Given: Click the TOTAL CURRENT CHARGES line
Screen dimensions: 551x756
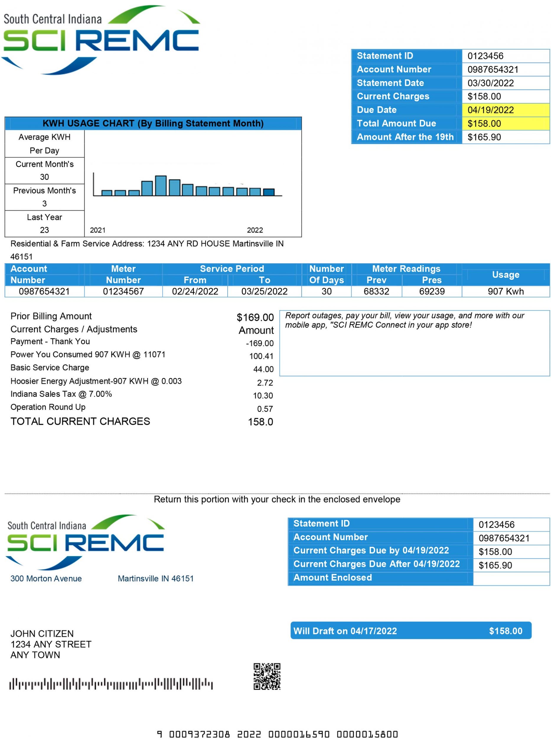Looking at the screenshot, I should 80,421.
